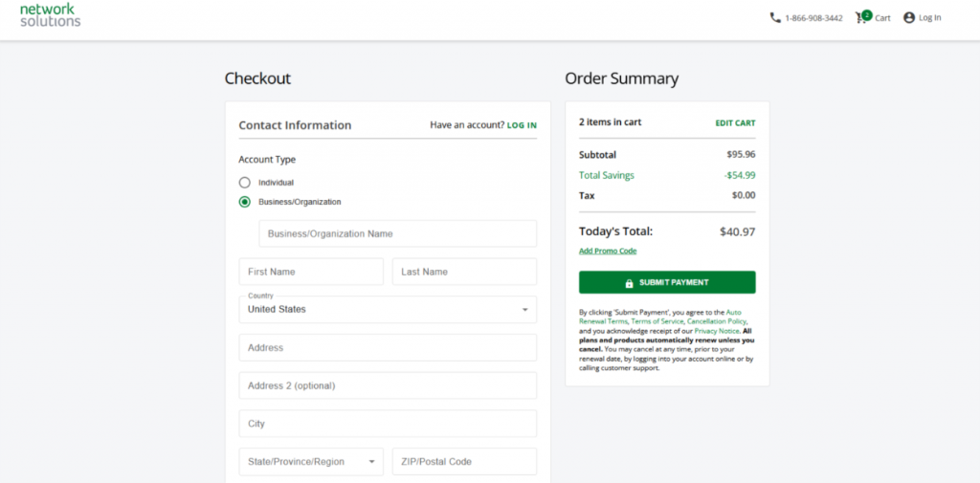This screenshot has width=980, height=483.
Task: Expand the State/Province/Region dropdown
Action: (310, 461)
